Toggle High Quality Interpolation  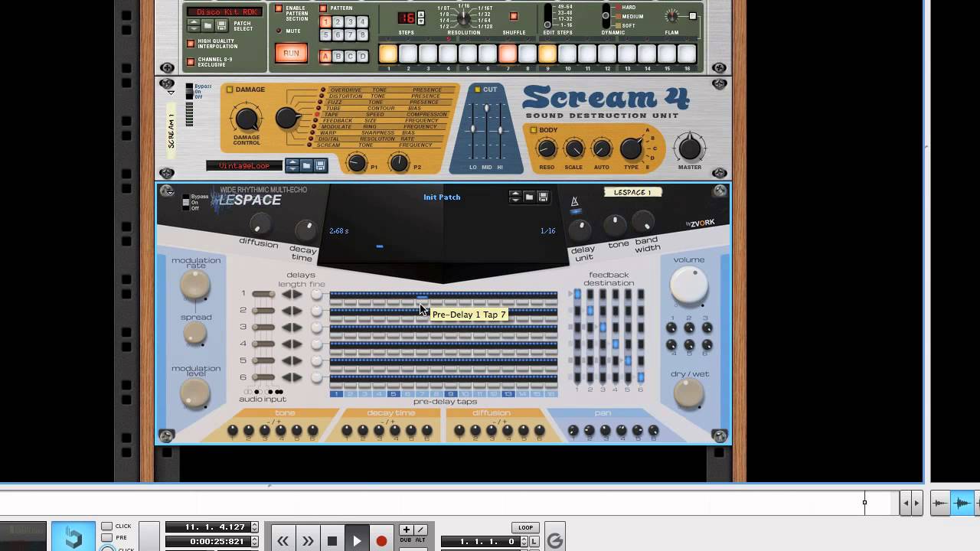(191, 44)
